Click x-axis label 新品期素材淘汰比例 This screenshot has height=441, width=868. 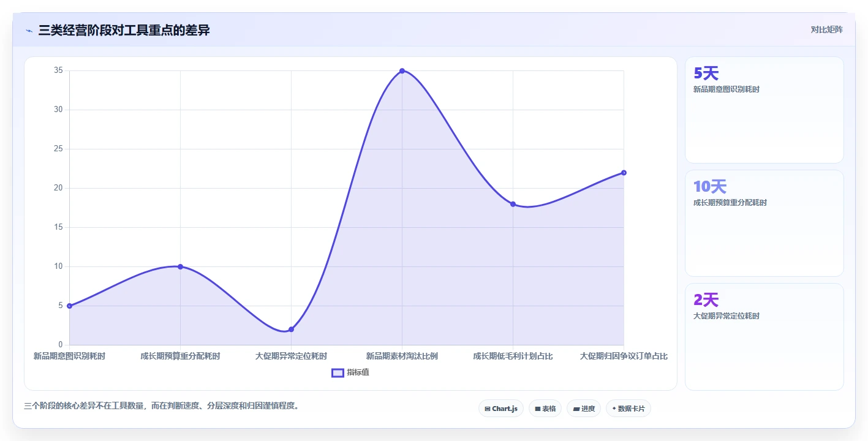pos(402,356)
